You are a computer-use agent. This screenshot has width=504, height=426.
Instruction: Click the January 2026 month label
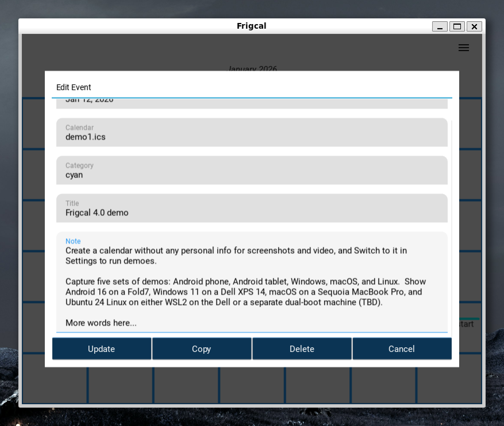[x=252, y=68]
